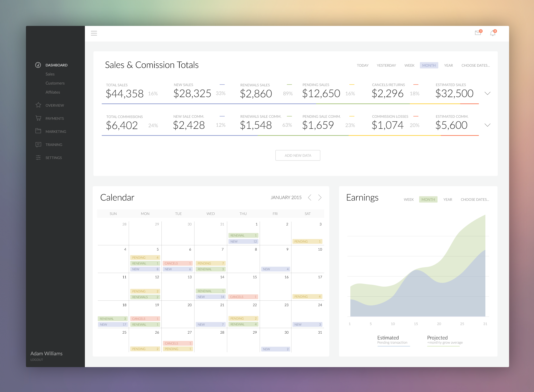Open the Training menu label

[54, 144]
